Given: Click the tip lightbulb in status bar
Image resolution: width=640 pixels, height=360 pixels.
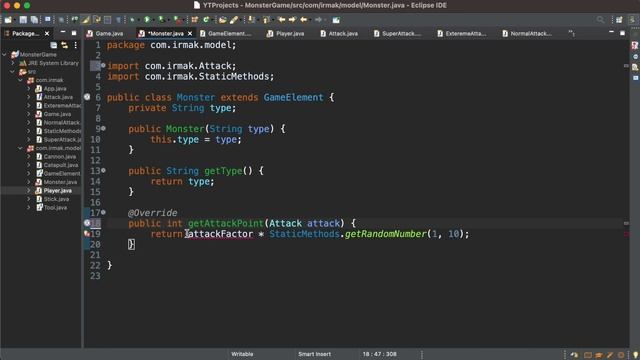Looking at the screenshot, I should point(635,355).
